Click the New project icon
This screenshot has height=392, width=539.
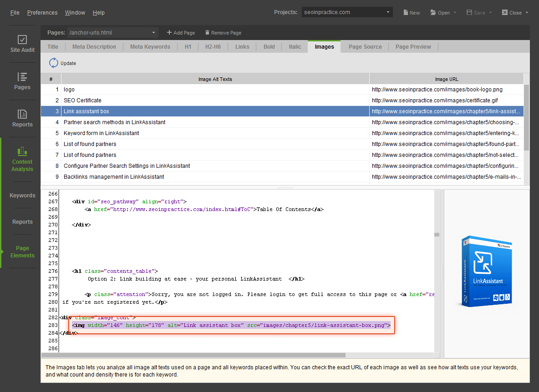(406, 12)
